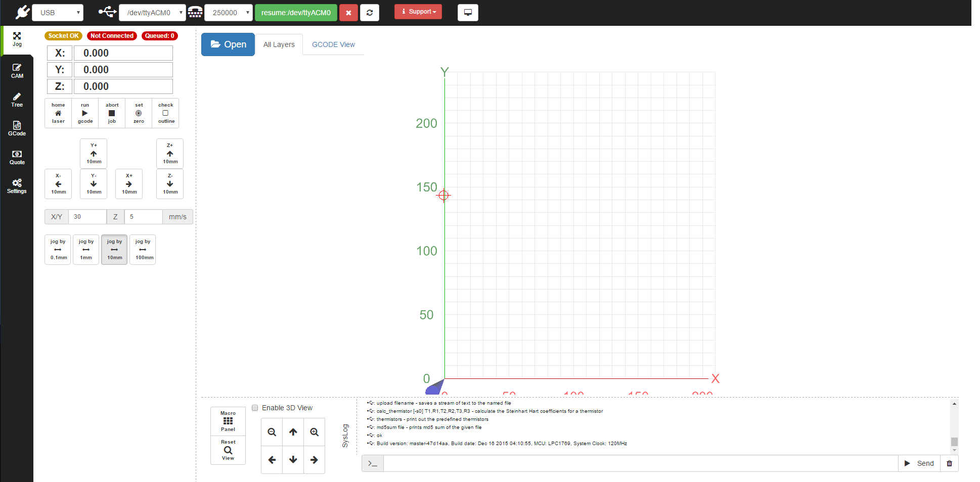Pan the view up
980x482 pixels.
click(x=293, y=432)
